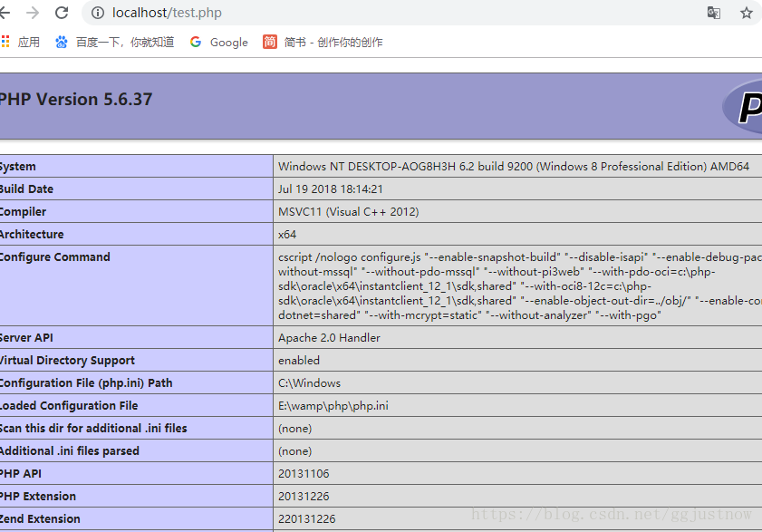Screen dimensions: 762x532
Task: Click the red Jianshu bookmark icon
Action: [270, 42]
